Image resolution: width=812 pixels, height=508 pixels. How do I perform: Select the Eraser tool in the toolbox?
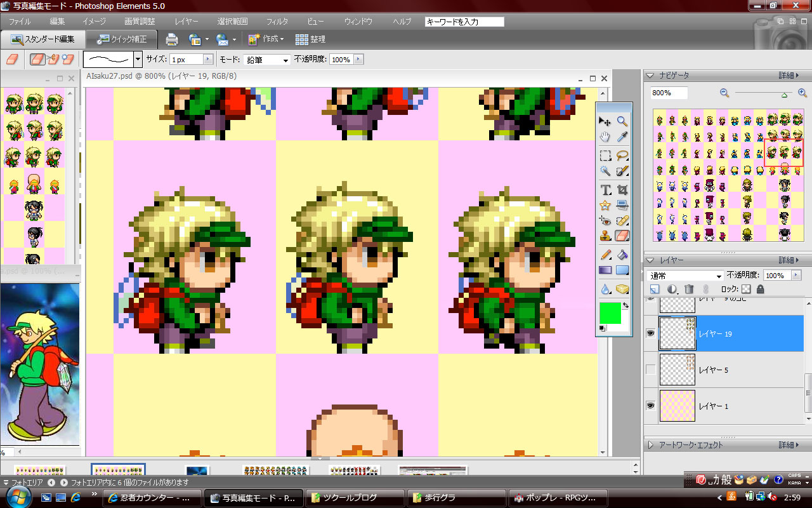(x=622, y=236)
